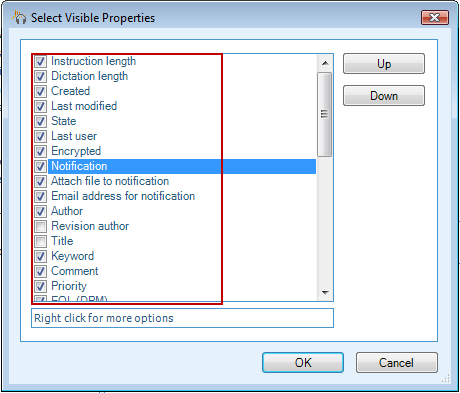Disable the Priority checkbox
This screenshot has width=460, height=393.
point(41,286)
